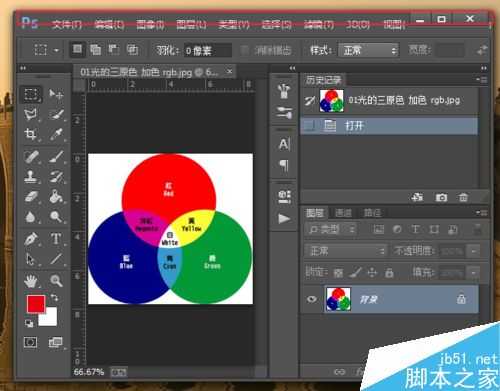The width and height of the screenshot is (500, 391).
Task: Click Intersect with selection mode icon
Action: point(132,50)
